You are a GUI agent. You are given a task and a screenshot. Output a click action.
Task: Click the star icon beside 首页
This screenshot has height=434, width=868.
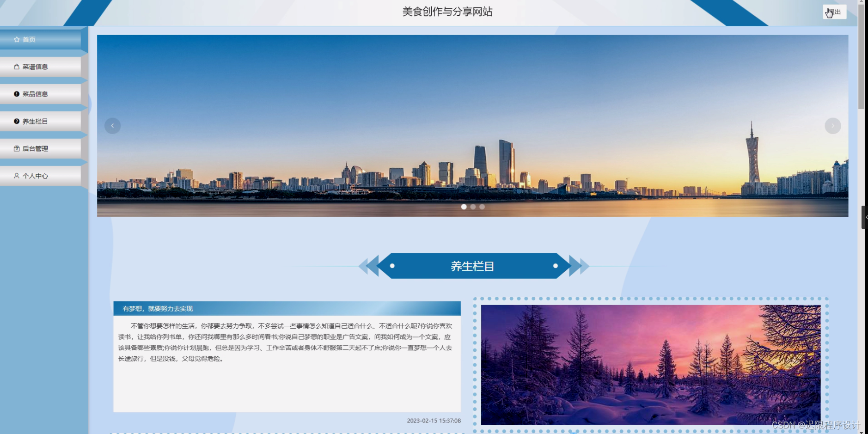17,39
